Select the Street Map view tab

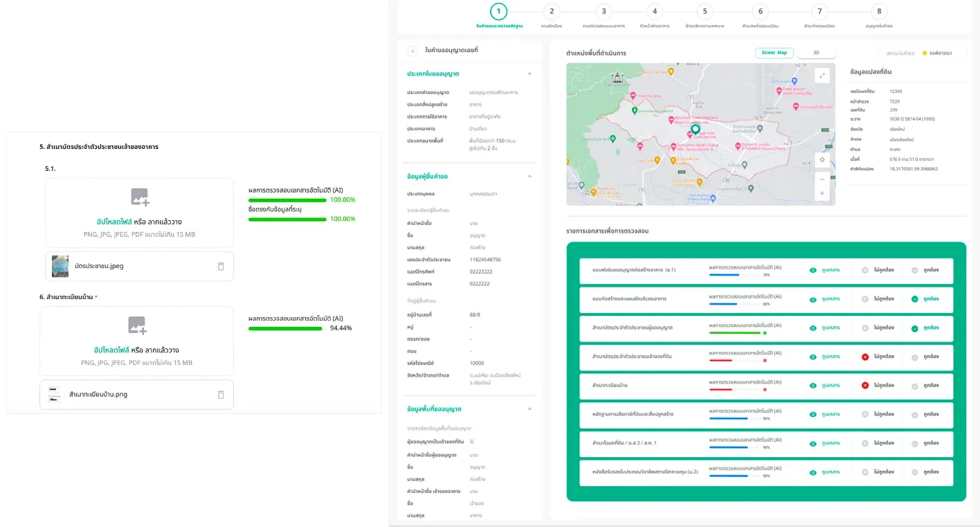tap(774, 53)
